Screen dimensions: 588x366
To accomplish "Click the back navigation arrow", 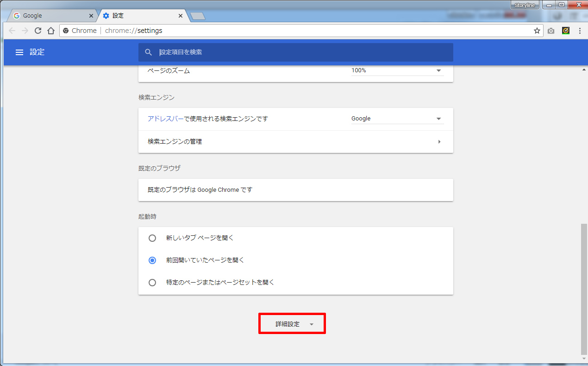I will [12, 31].
